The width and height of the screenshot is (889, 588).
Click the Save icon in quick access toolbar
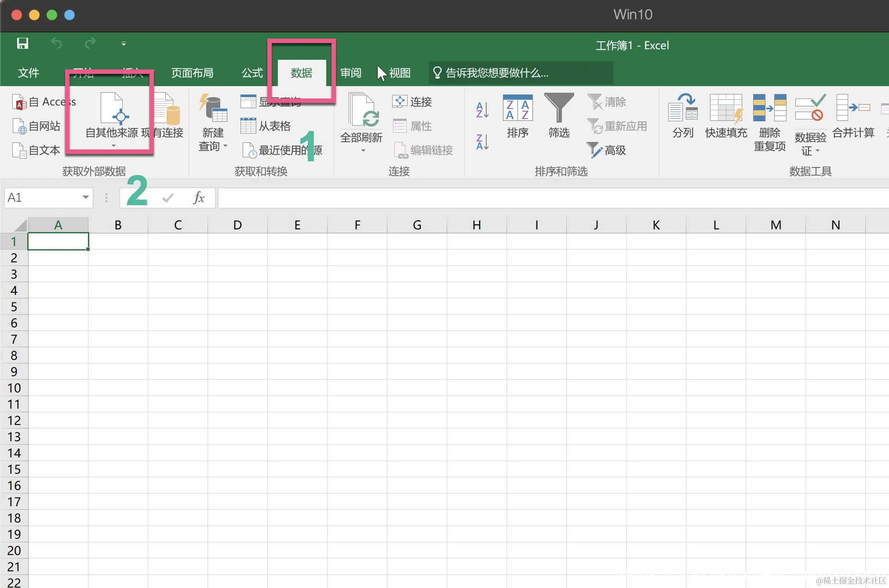pos(22,44)
